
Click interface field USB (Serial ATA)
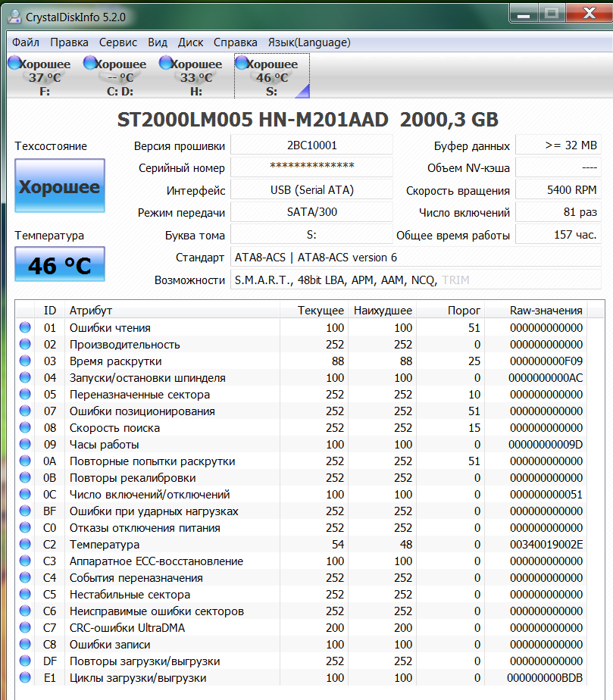311,190
